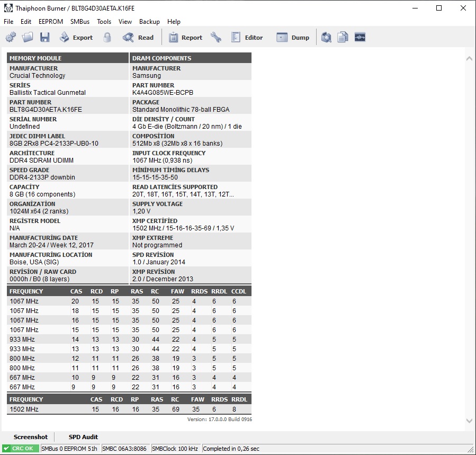
Task: Click the Boise, USA (SIG) location value
Action: [x=34, y=262]
